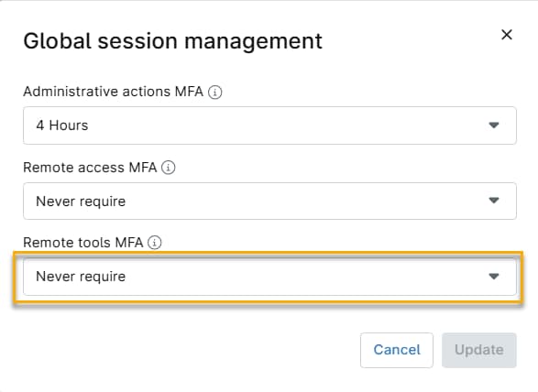This screenshot has width=538, height=392.
Task: Click info icon beside Administrative actions MFA
Action: [x=215, y=92]
